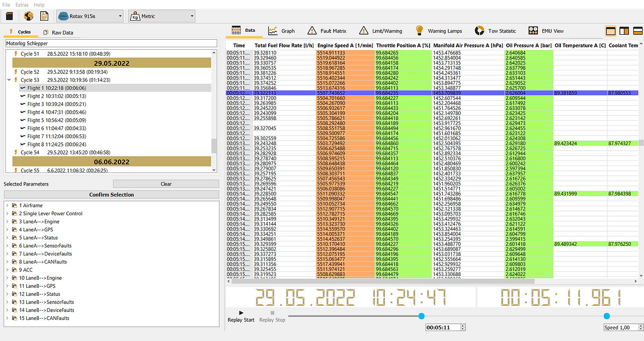Open the Tow Statistic tab
This screenshot has height=341, width=644.
coord(496,31)
